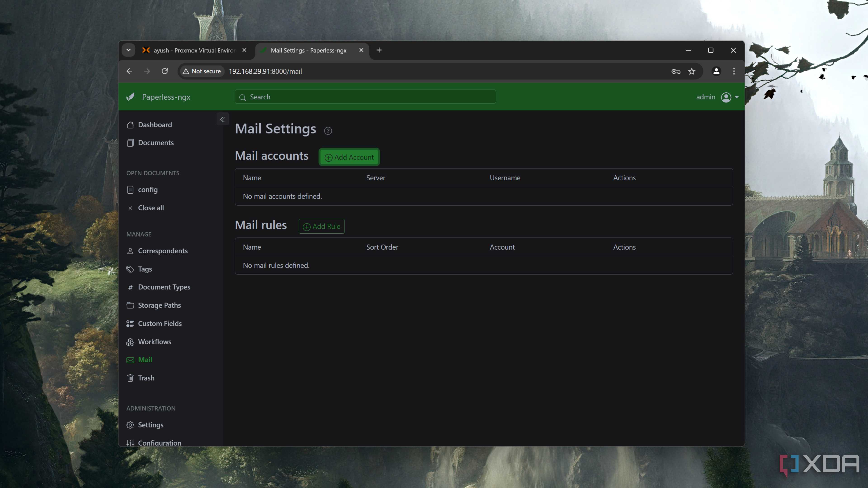
Task: Open the Chrome three-dot menu
Action: [x=734, y=71]
